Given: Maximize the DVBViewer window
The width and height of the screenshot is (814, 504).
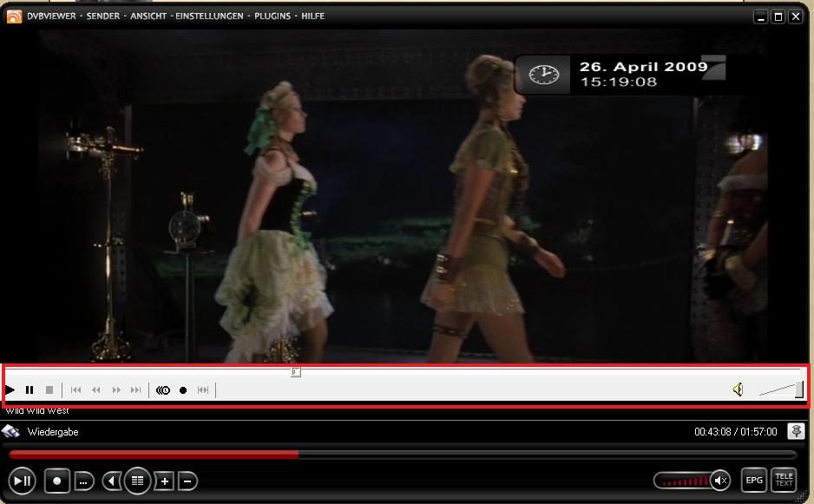Looking at the screenshot, I should click(x=778, y=17).
